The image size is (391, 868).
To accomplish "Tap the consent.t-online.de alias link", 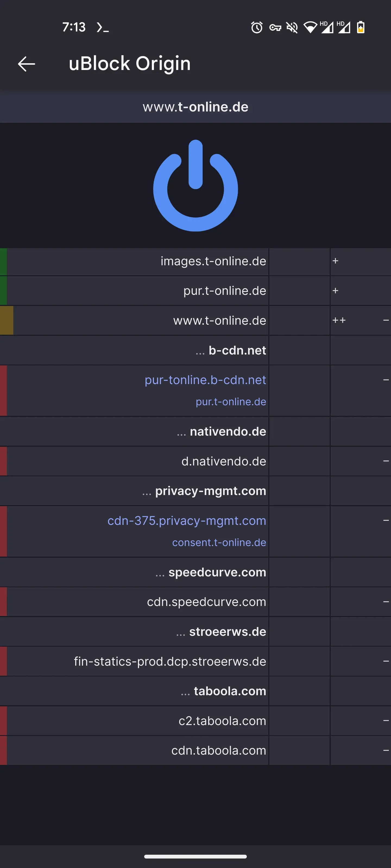I will click(219, 542).
